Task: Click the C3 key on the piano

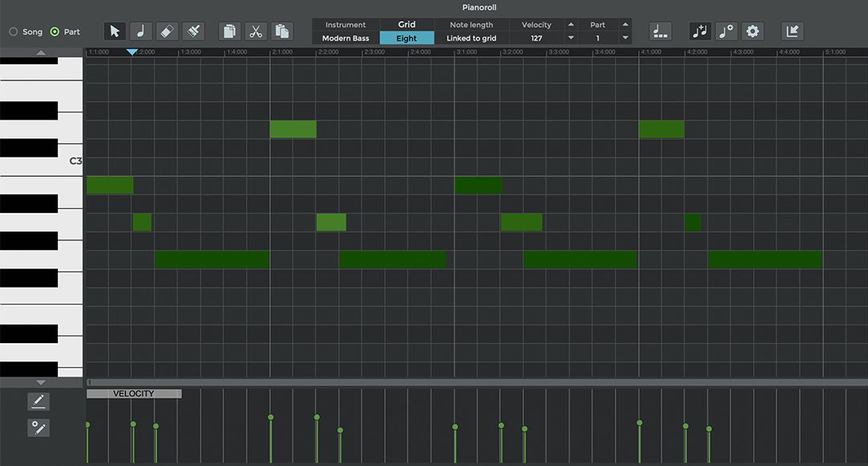Action: tap(41, 161)
